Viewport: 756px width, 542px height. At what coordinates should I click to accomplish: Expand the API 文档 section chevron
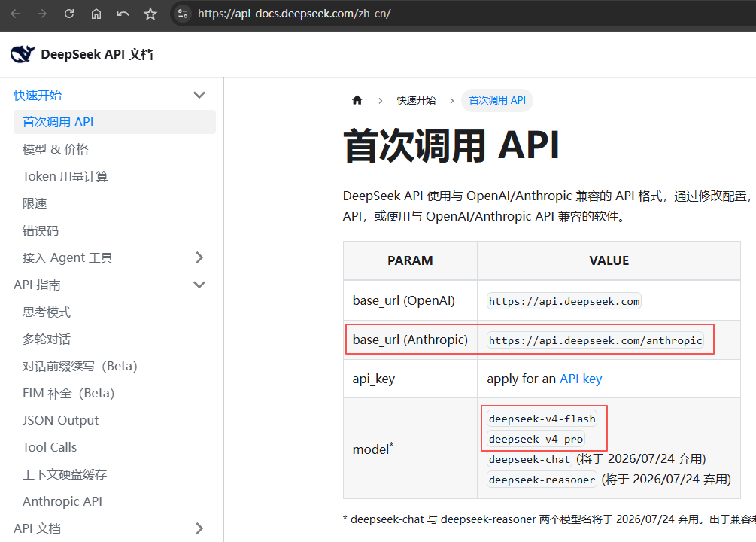[x=199, y=528]
